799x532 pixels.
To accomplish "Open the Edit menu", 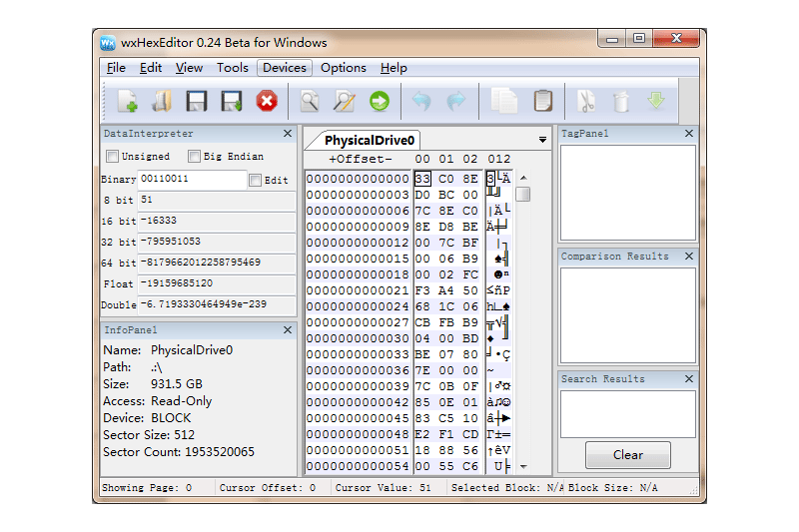I will pyautogui.click(x=151, y=68).
